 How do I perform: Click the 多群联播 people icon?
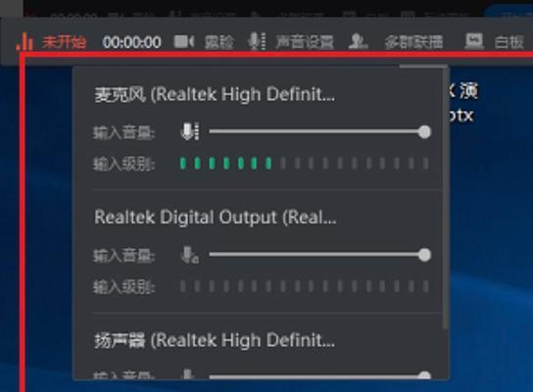tap(358, 41)
